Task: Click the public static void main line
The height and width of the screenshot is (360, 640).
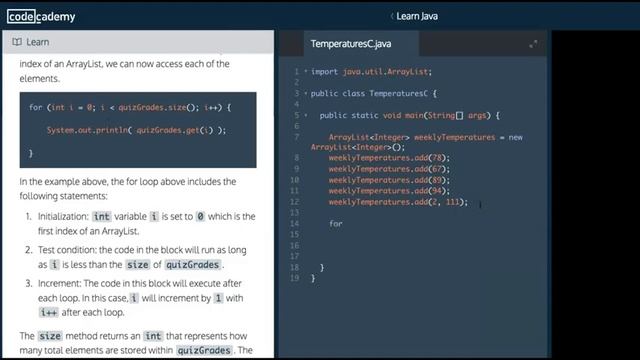Action: pyautogui.click(x=409, y=116)
